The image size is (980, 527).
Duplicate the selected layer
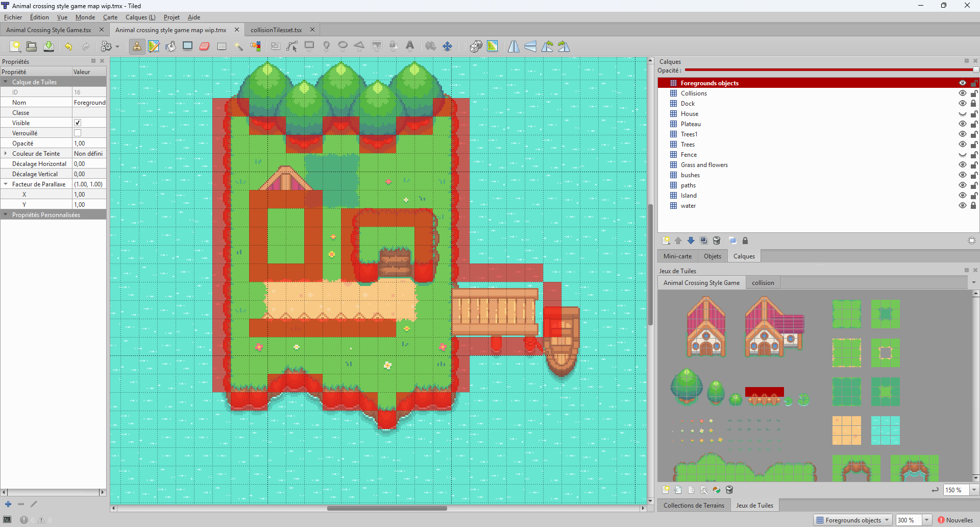(x=704, y=241)
